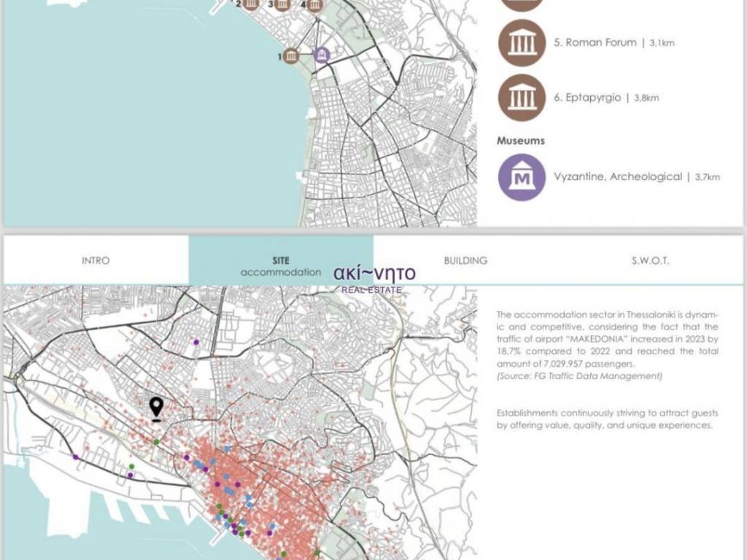Click the Roman Forum landmark icon
Viewport: 747px width, 560px height.
click(522, 43)
